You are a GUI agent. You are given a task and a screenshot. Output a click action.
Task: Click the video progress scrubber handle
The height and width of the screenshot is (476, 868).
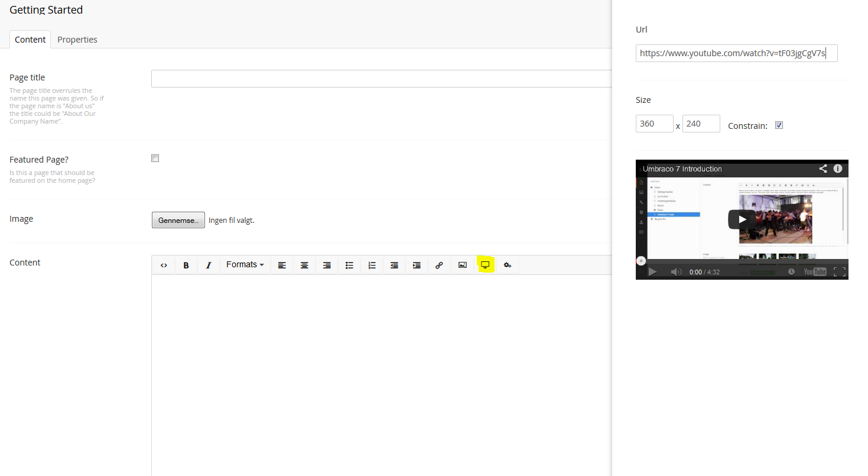[641, 261]
